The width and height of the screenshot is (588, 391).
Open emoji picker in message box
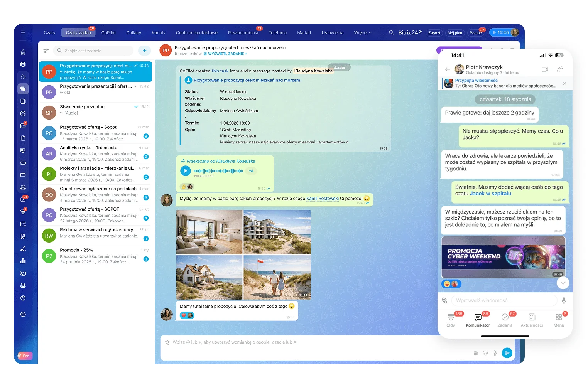tap(485, 353)
